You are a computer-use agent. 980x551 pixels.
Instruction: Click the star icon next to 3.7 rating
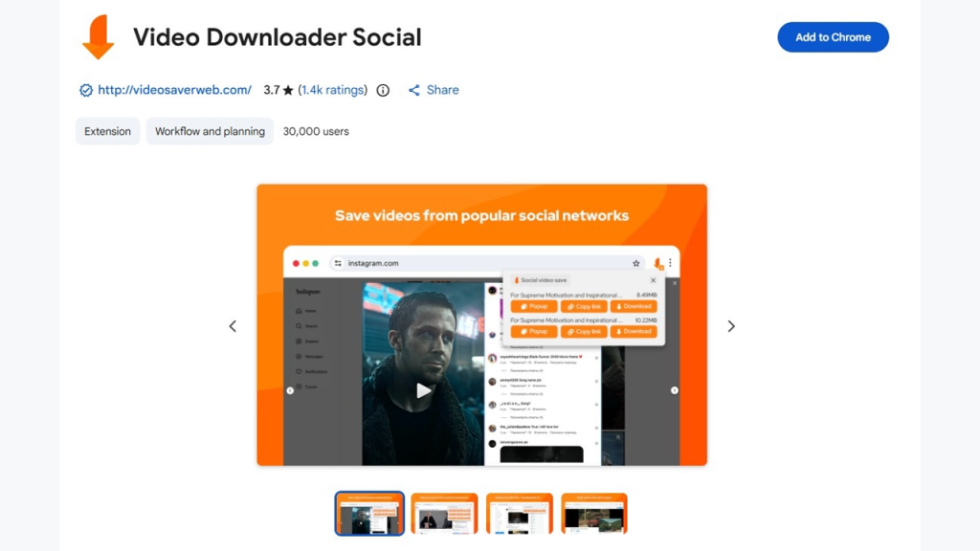(x=288, y=90)
